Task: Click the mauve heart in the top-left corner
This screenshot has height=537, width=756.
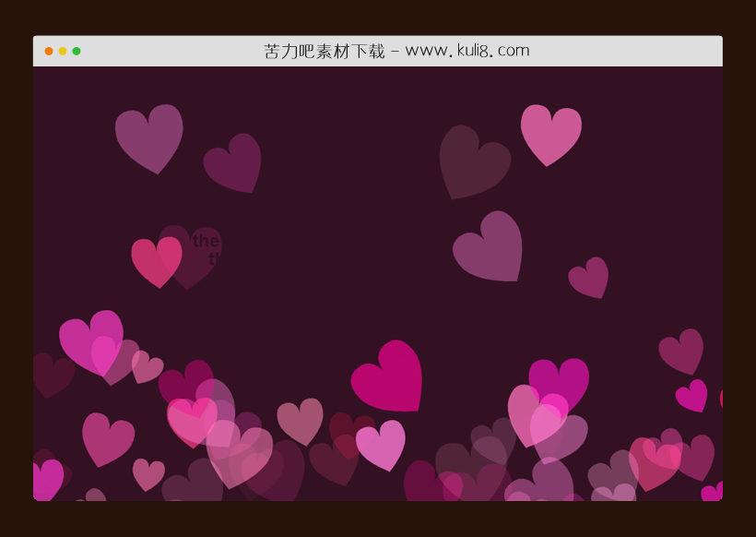Action: coord(149,135)
